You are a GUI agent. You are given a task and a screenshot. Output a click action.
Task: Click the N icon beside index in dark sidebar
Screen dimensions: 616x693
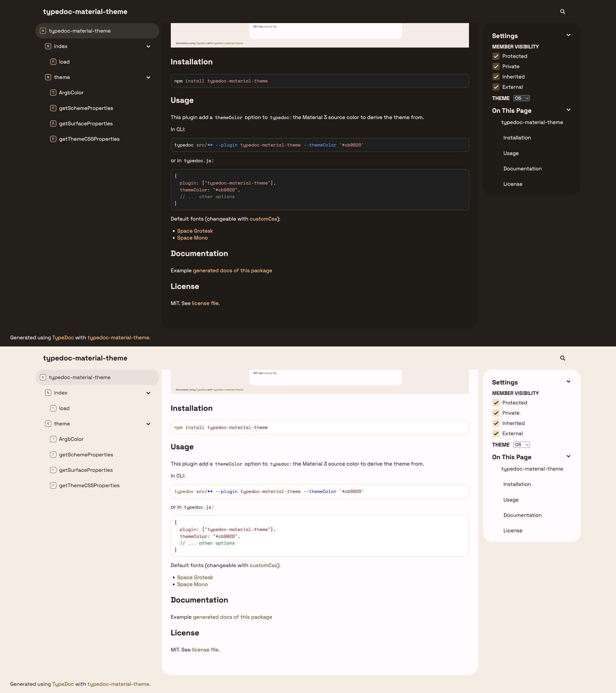coord(48,46)
